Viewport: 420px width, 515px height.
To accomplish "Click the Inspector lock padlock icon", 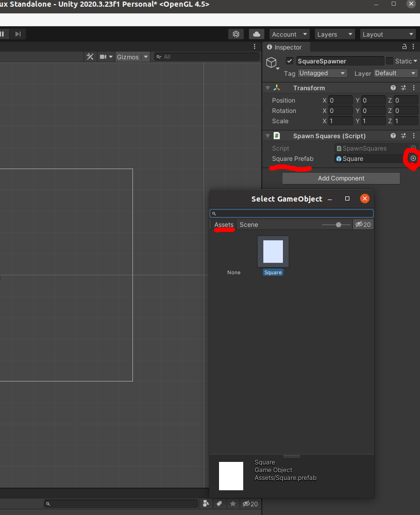I will (404, 46).
